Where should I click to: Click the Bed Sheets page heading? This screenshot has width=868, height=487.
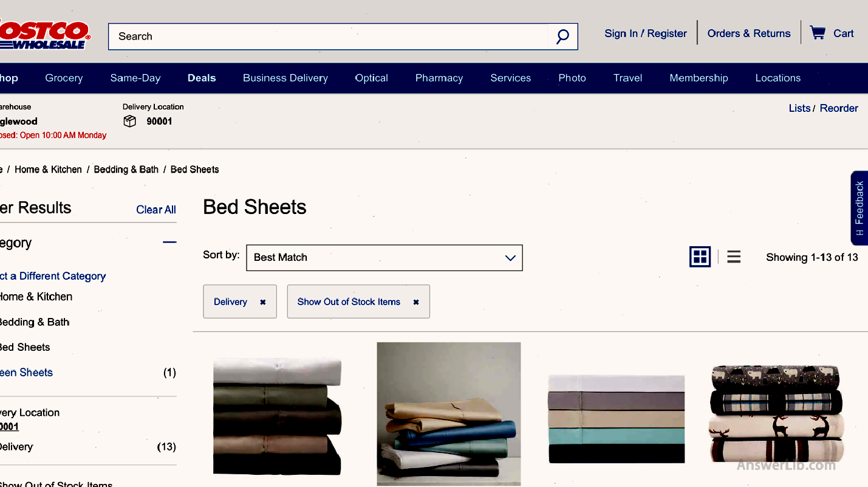tap(255, 207)
